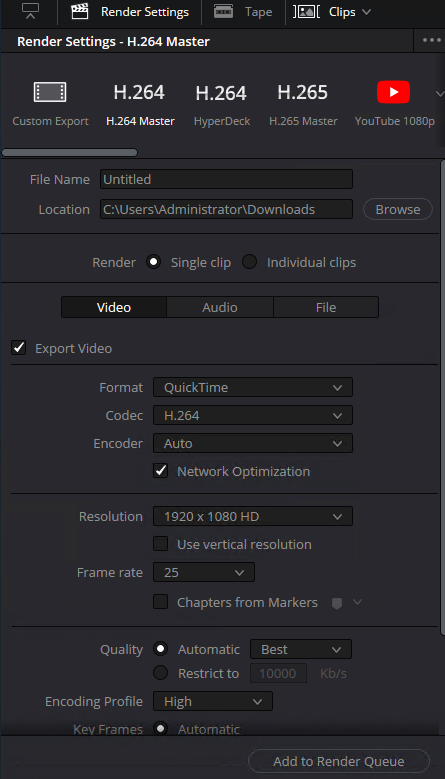Open the Resolution dropdown
The height and width of the screenshot is (779, 445).
pyautogui.click(x=253, y=516)
